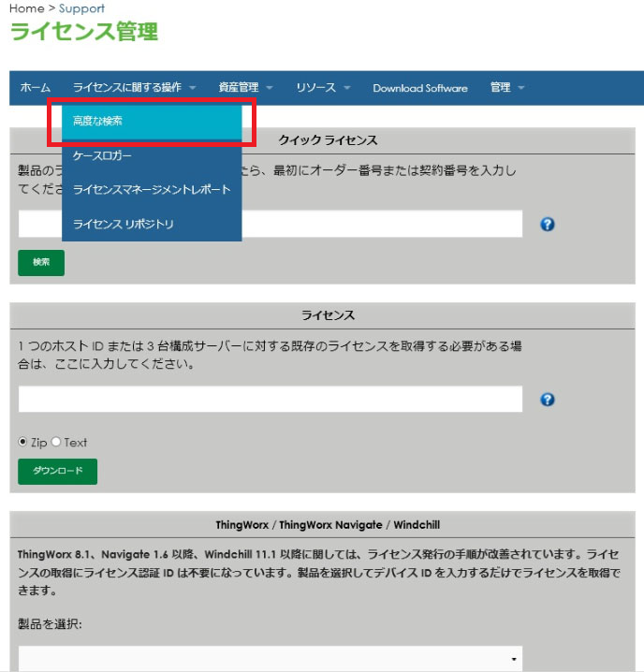Expand the 資産管理 menu arrow
Viewport: 644px width, 672px height.
pos(270,88)
